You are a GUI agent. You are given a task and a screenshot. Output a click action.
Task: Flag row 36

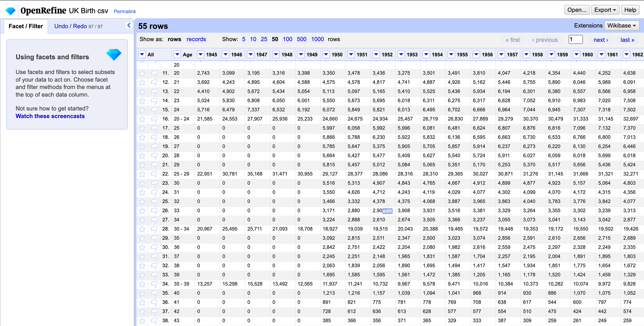click(154, 302)
